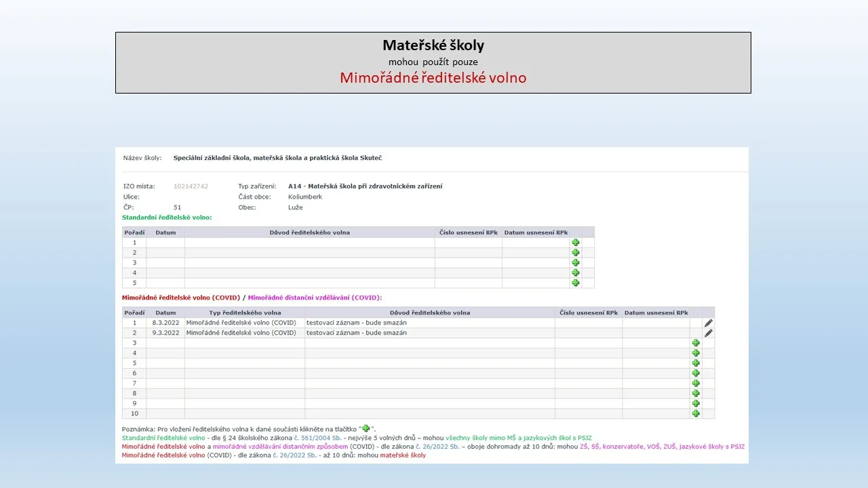The height and width of the screenshot is (488, 868).
Task: Click 'Mimořádné distanční vzdělávání (COVID):' heading
Action: 315,298
